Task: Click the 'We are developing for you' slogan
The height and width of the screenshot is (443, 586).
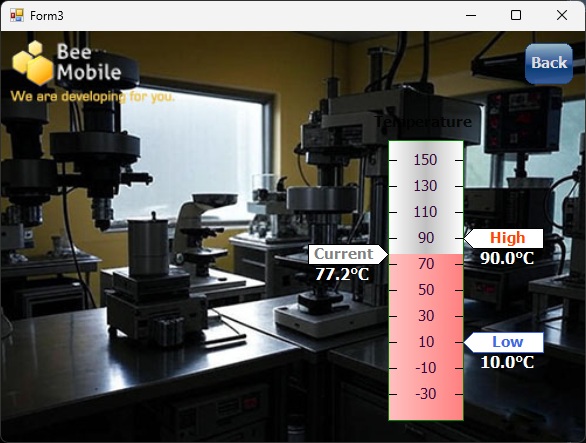Action: point(92,96)
